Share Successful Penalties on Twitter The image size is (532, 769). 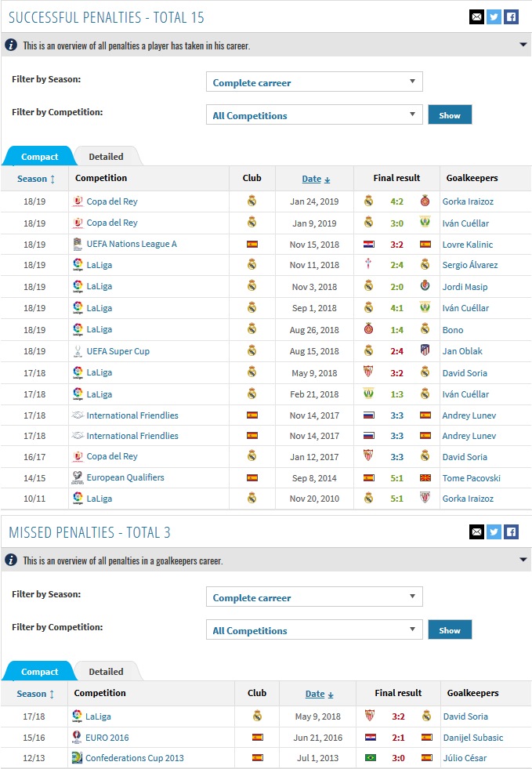[x=494, y=16]
